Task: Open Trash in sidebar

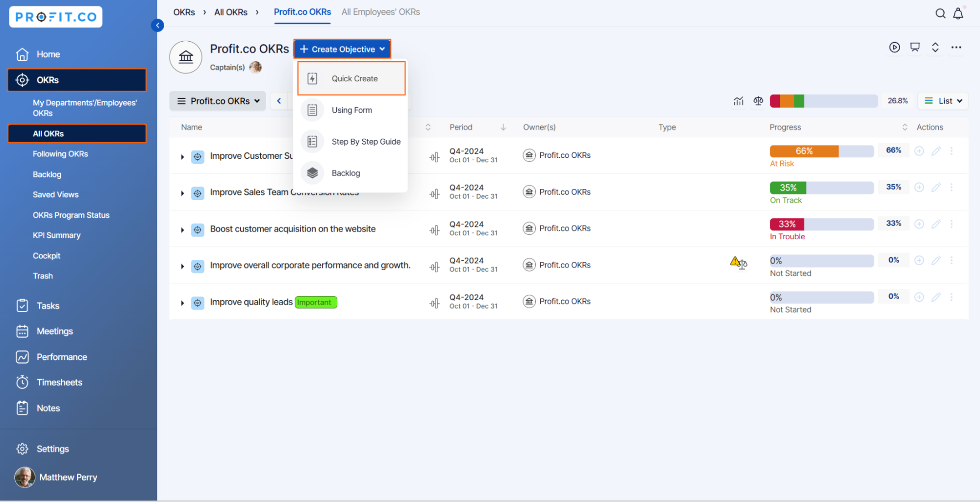Action: (x=43, y=276)
